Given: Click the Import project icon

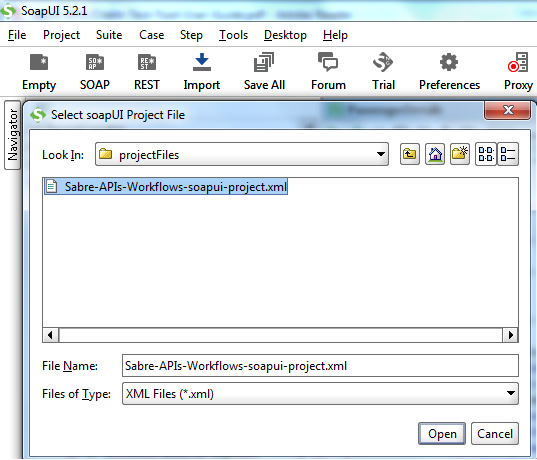Looking at the screenshot, I should click(x=202, y=62).
